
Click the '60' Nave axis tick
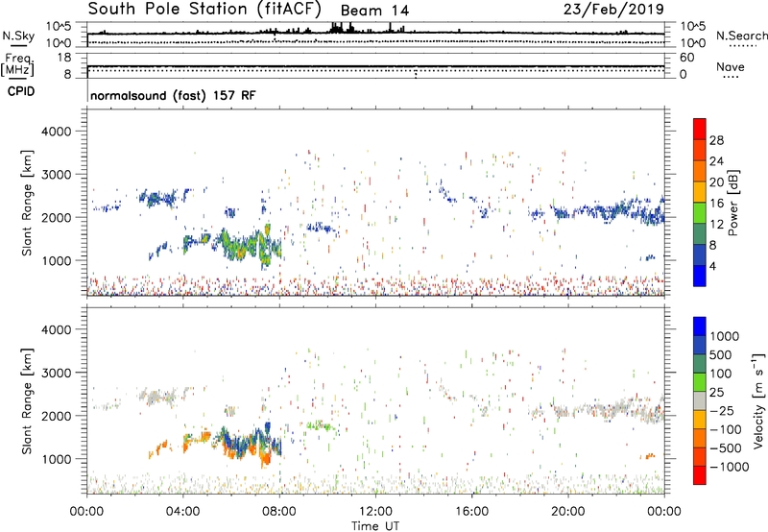point(686,58)
